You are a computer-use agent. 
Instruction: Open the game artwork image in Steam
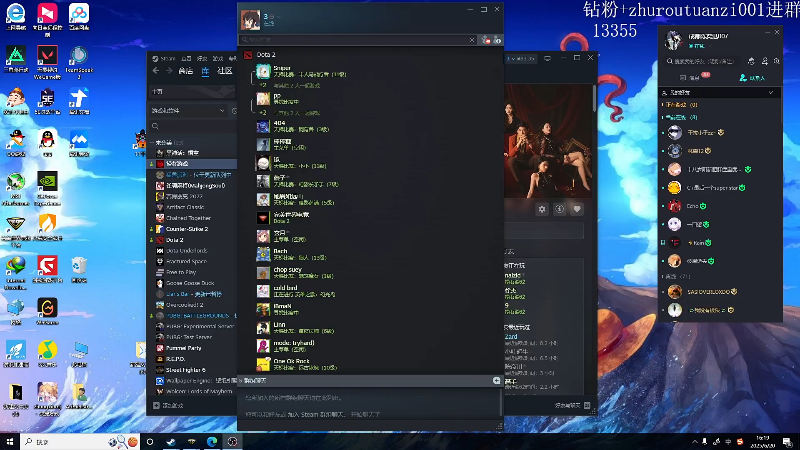coord(548,141)
